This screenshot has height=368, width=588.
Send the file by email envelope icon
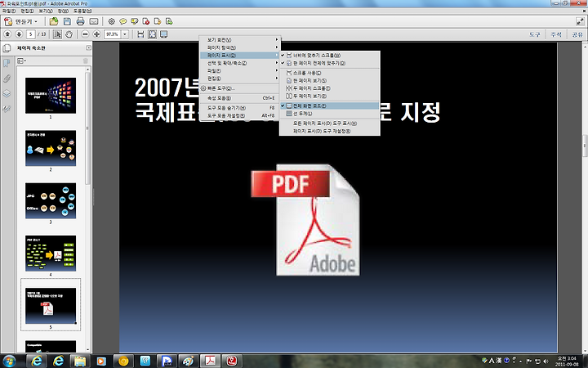pyautogui.click(x=94, y=21)
